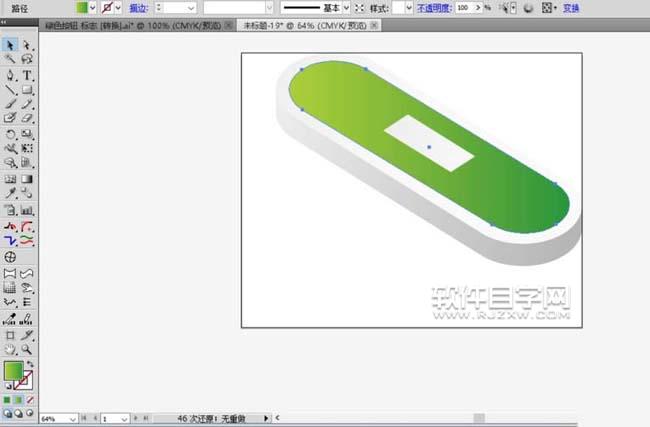The image size is (650, 427).
Task: Go to the next artboard
Action: [x=135, y=419]
